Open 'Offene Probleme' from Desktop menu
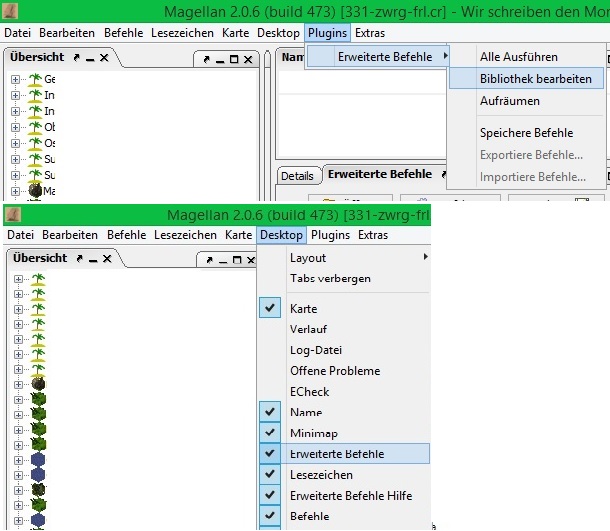Viewport: 610px width, 531px height. 335,371
